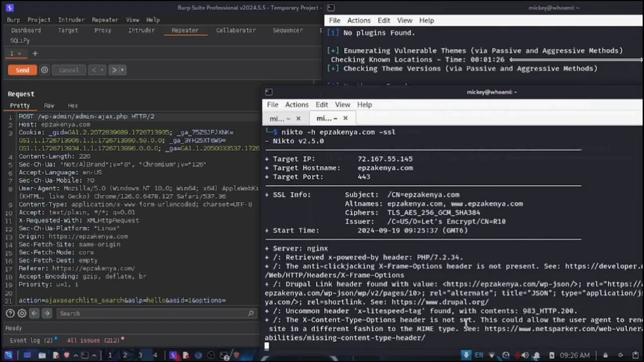Open Burp's Repeater menu in menu bar
Image resolution: width=644 pixels, height=362 pixels.
105,20
